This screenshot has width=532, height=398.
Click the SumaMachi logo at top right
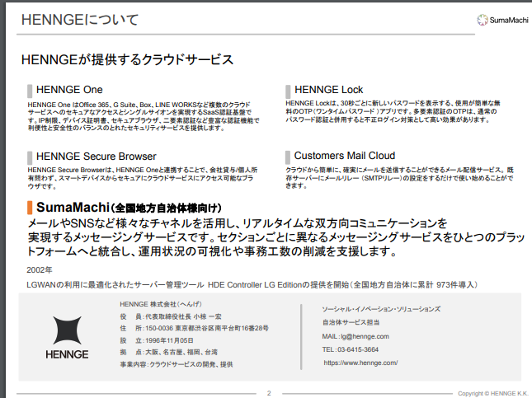pos(502,20)
